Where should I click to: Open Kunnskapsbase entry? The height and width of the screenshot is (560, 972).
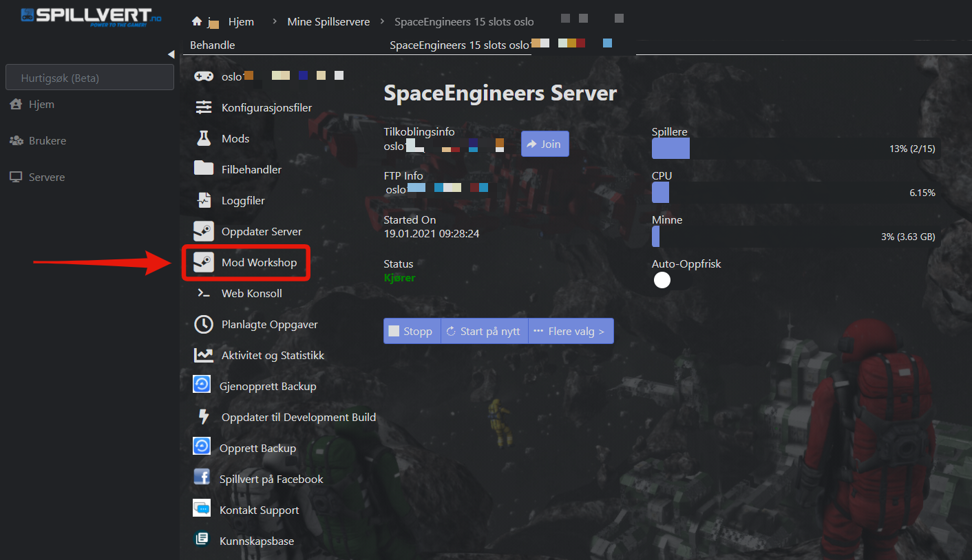coord(257,541)
